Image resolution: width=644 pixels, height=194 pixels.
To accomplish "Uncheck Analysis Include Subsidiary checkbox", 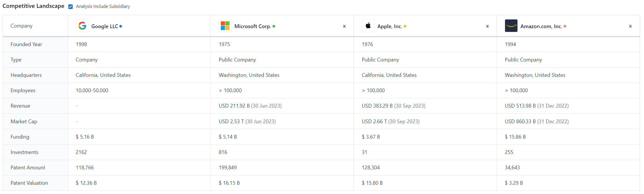I will click(70, 7).
